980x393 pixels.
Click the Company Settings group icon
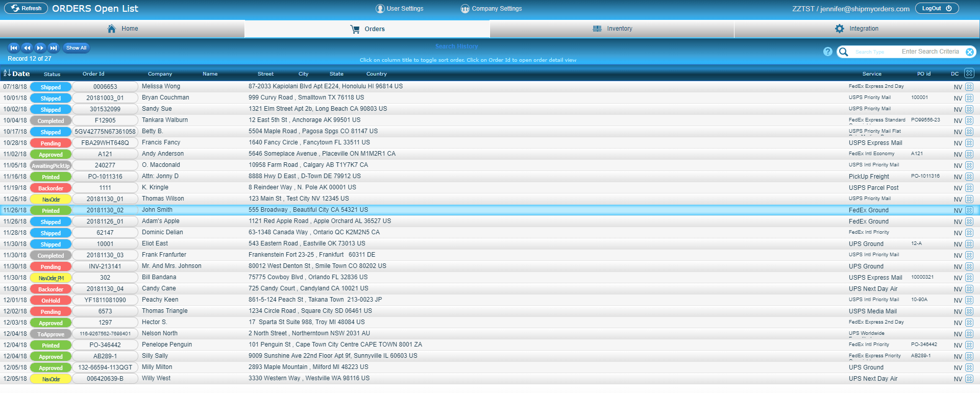[465, 9]
